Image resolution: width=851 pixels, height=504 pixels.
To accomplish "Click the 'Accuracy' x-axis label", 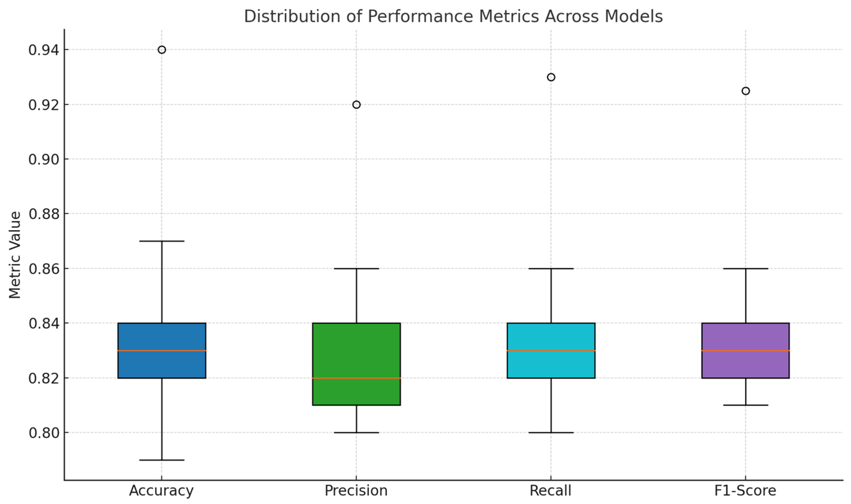I will pyautogui.click(x=161, y=491).
